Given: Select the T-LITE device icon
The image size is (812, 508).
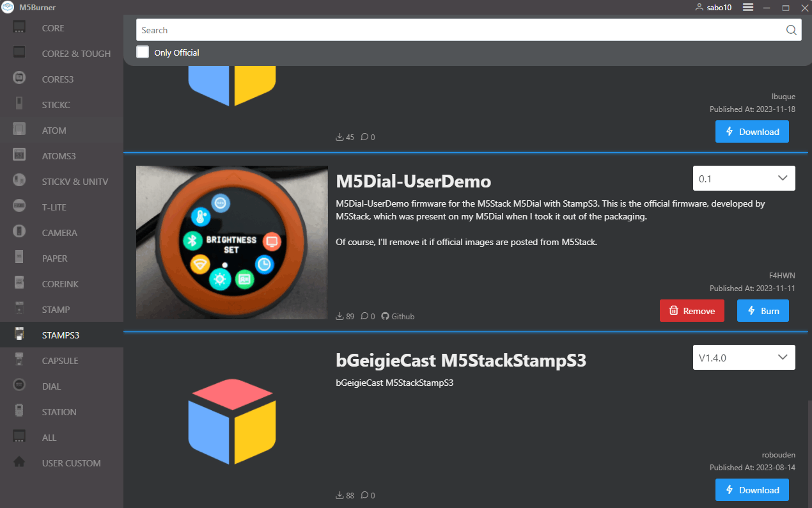Looking at the screenshot, I should (19, 207).
